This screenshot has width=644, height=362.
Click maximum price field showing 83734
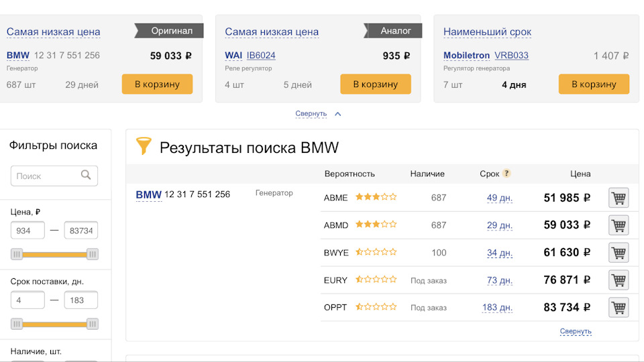[x=81, y=230]
